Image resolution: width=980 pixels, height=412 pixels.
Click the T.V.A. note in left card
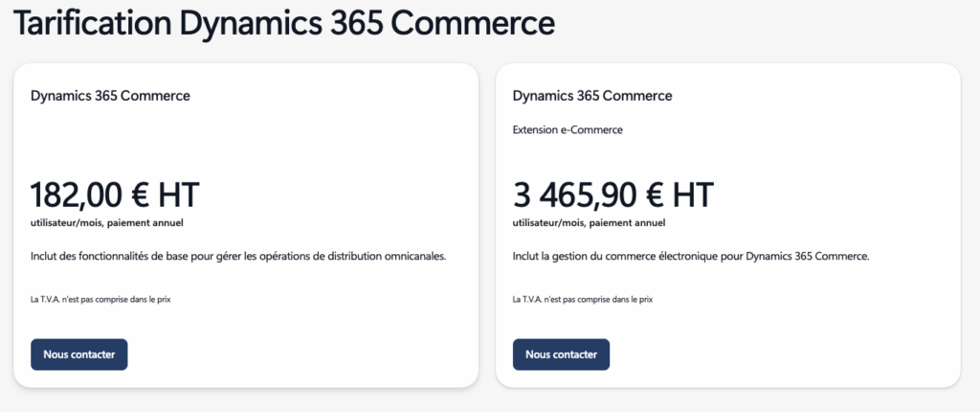pos(100,299)
